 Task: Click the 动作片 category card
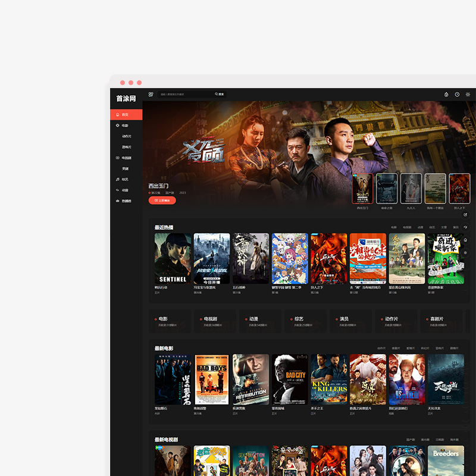coord(394,321)
